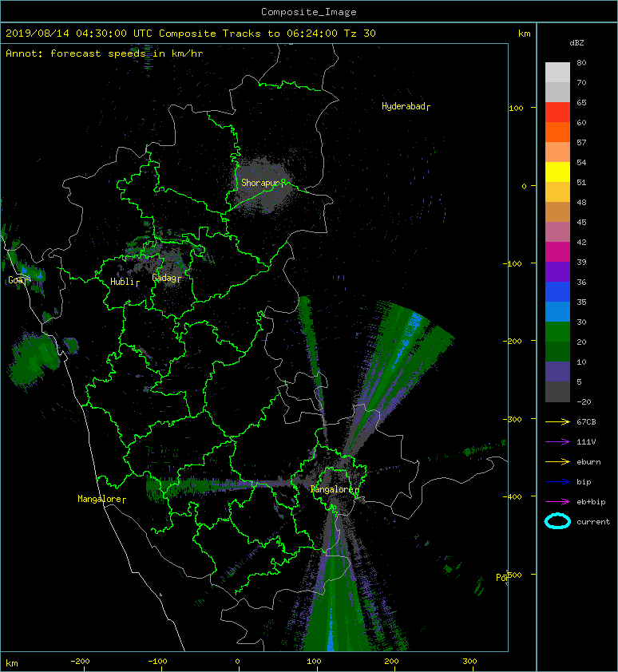The image size is (618, 672).
Task: Click the eburn legend label
Action: pos(588,462)
